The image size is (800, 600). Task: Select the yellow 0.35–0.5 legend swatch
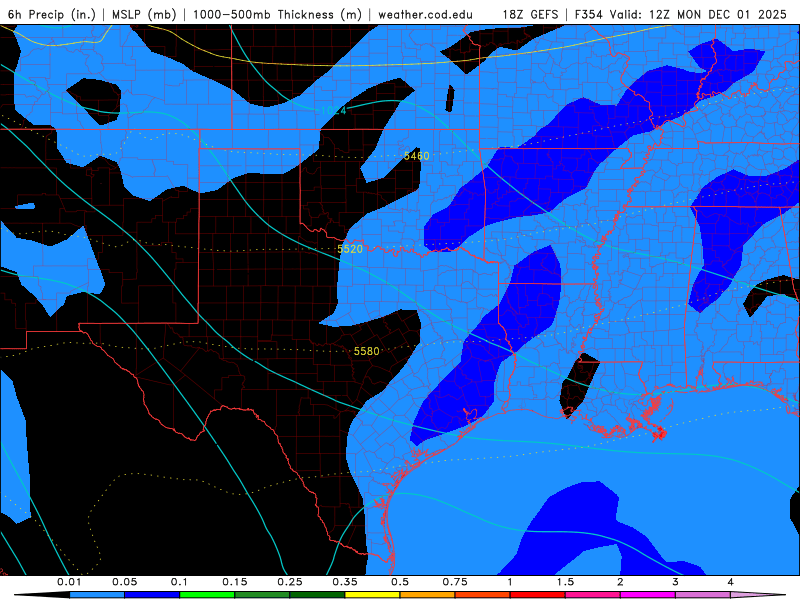[x=372, y=595]
